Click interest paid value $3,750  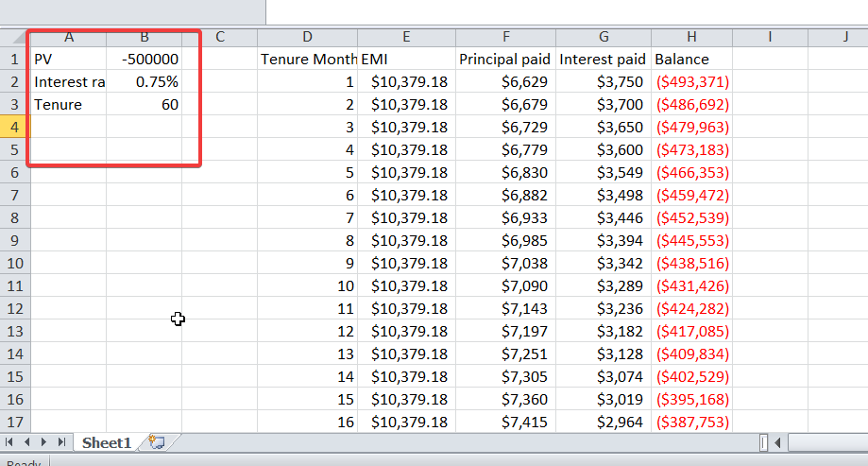604,81
